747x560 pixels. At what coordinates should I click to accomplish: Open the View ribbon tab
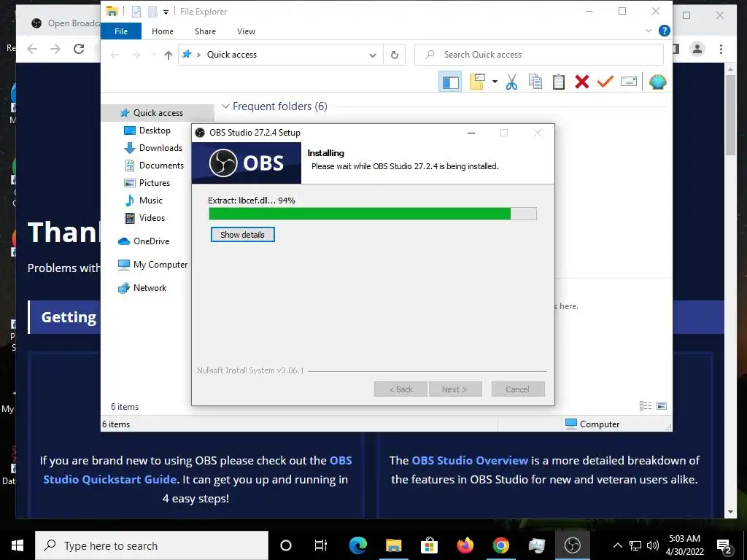247,31
